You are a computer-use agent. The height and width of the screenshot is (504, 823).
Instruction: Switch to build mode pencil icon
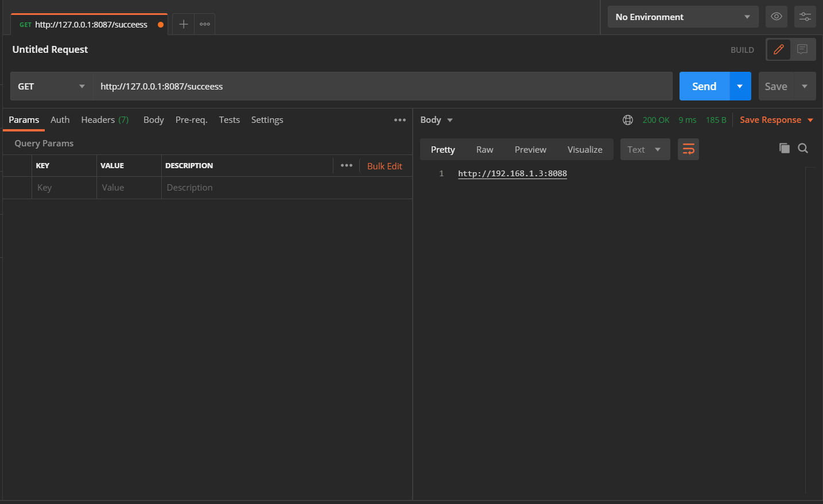pos(779,49)
